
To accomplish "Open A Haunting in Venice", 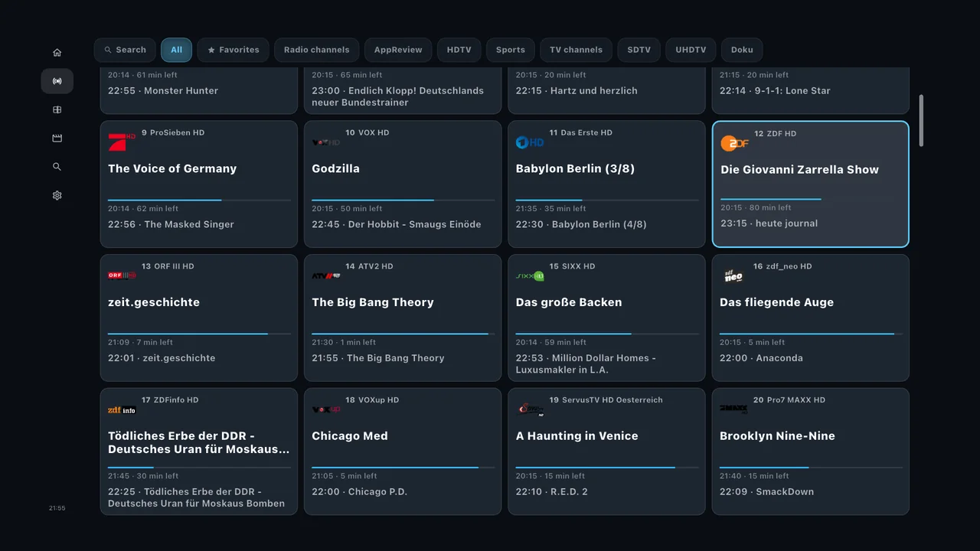I will 577,435.
